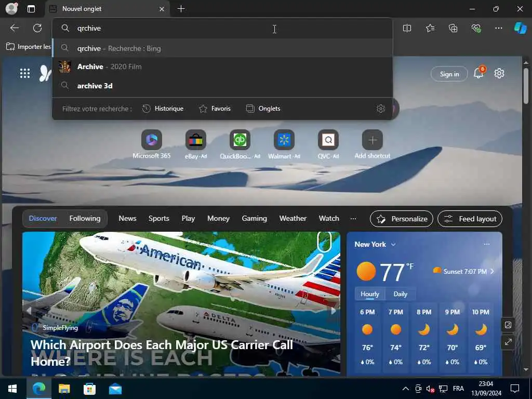Click the Personalize button
The image size is (532, 399).
pyautogui.click(x=402, y=219)
